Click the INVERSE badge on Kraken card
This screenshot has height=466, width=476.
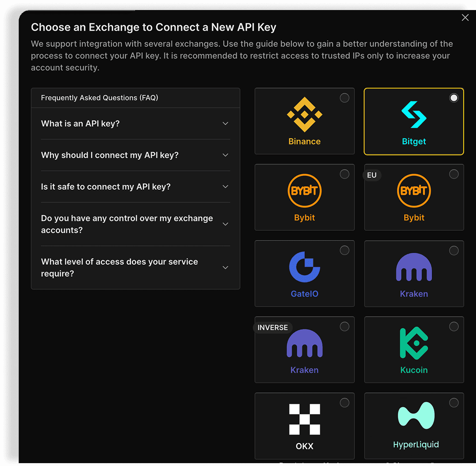[272, 327]
